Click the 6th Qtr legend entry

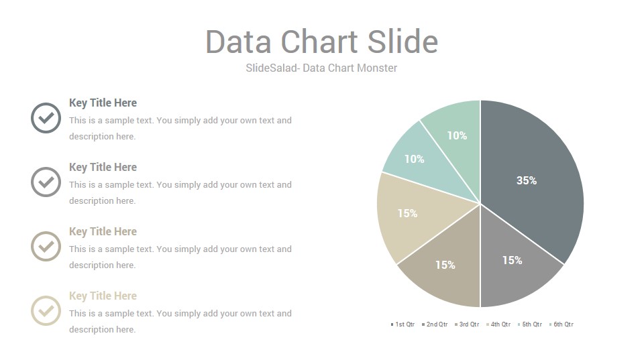click(x=561, y=324)
